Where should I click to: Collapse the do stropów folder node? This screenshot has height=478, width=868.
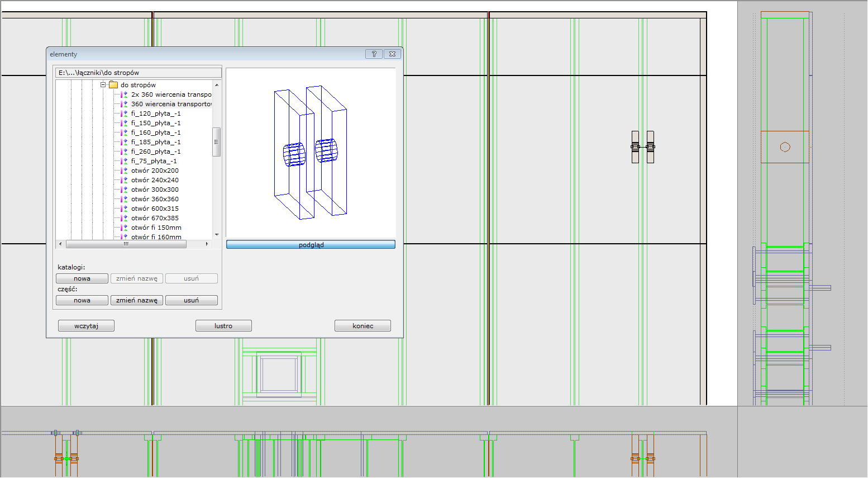[103, 85]
